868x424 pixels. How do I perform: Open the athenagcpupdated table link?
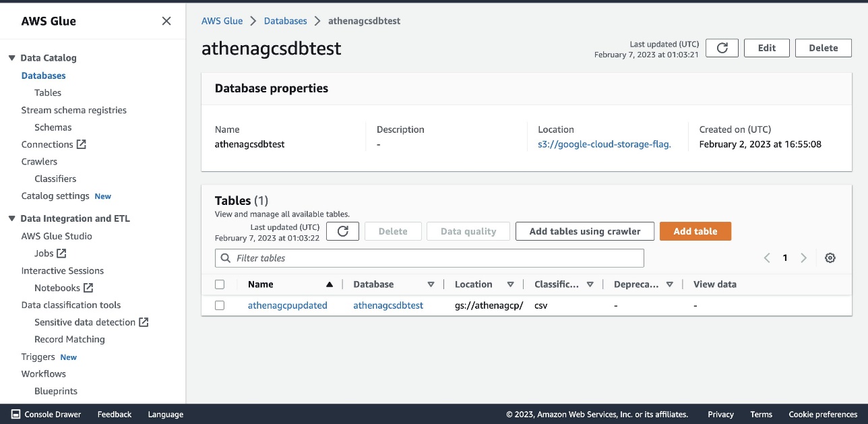pyautogui.click(x=288, y=305)
